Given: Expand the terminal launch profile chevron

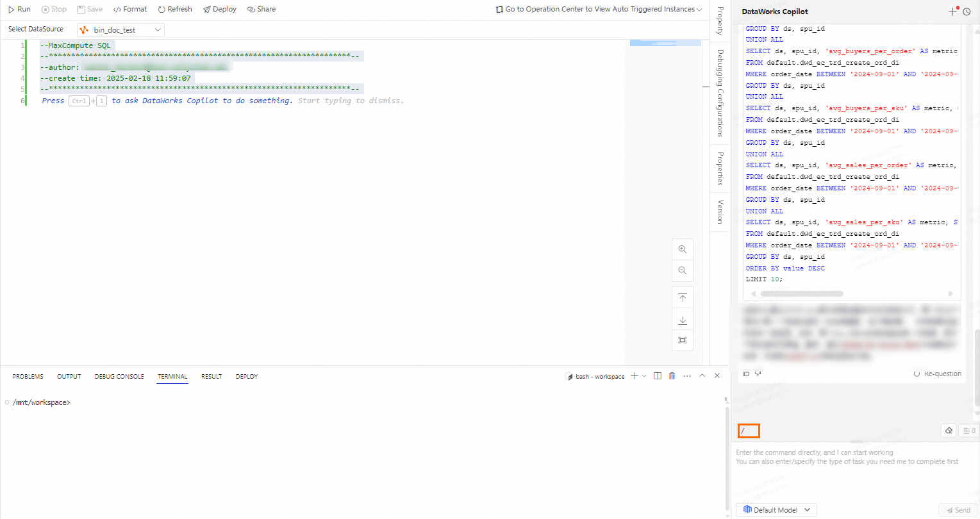Looking at the screenshot, I should click(x=644, y=376).
